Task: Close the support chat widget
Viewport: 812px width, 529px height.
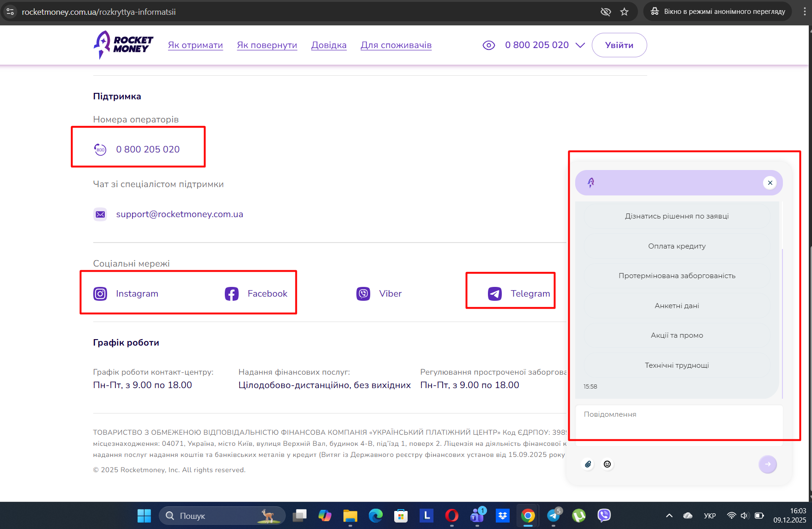Action: click(x=770, y=182)
